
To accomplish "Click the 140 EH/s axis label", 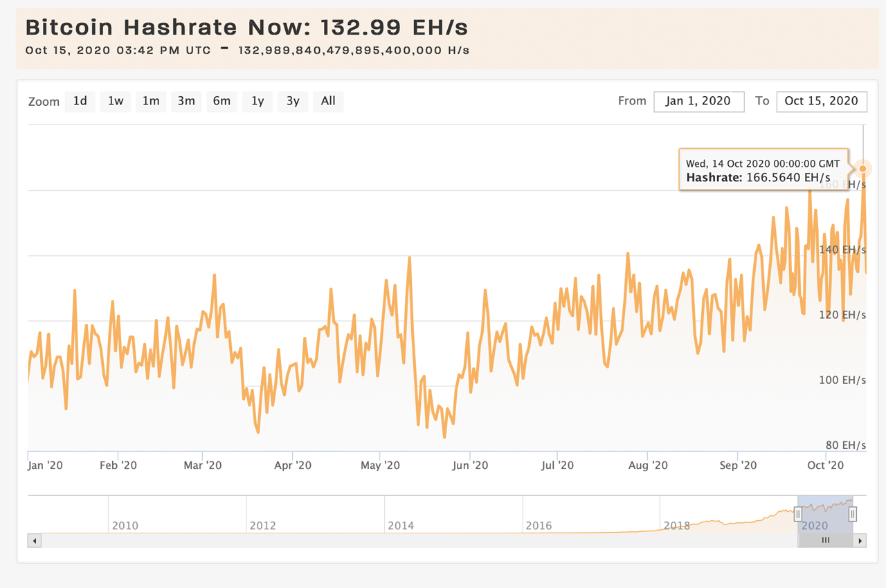I will coord(842,250).
